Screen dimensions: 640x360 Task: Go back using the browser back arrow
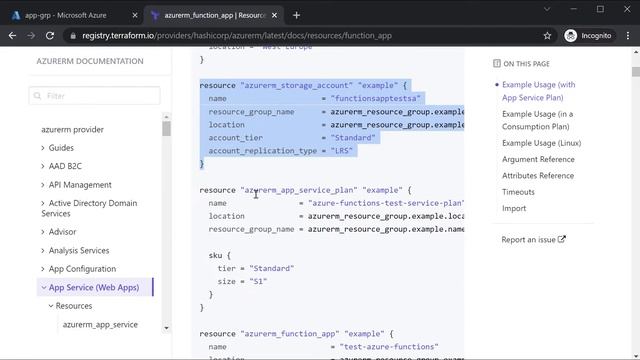tap(12, 36)
